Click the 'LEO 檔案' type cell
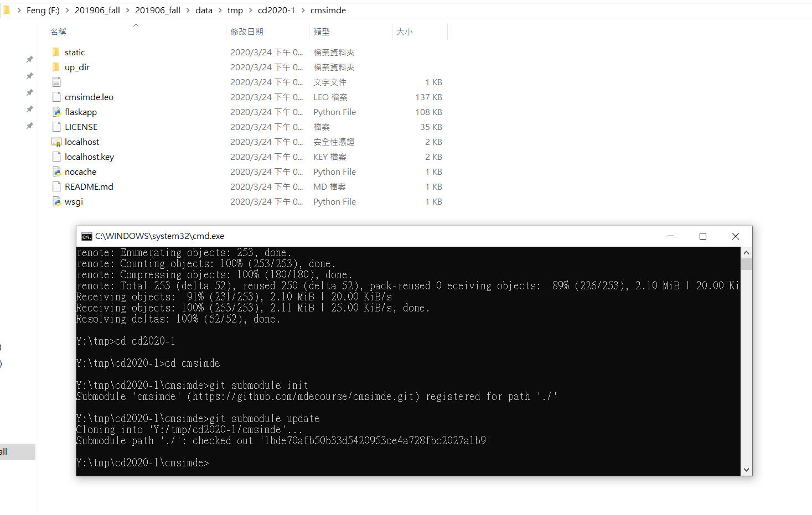Image resolution: width=812 pixels, height=515 pixels. coord(330,97)
